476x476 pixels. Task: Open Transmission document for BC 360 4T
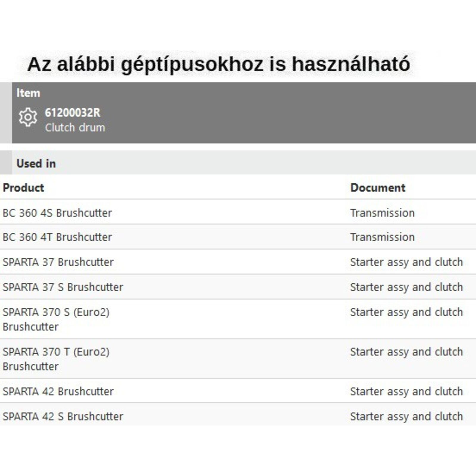[x=382, y=237]
